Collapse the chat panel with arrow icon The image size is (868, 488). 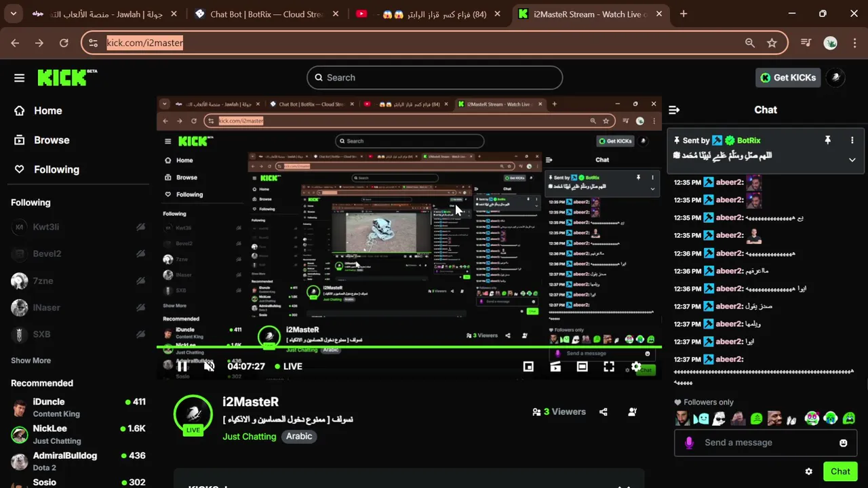point(674,110)
